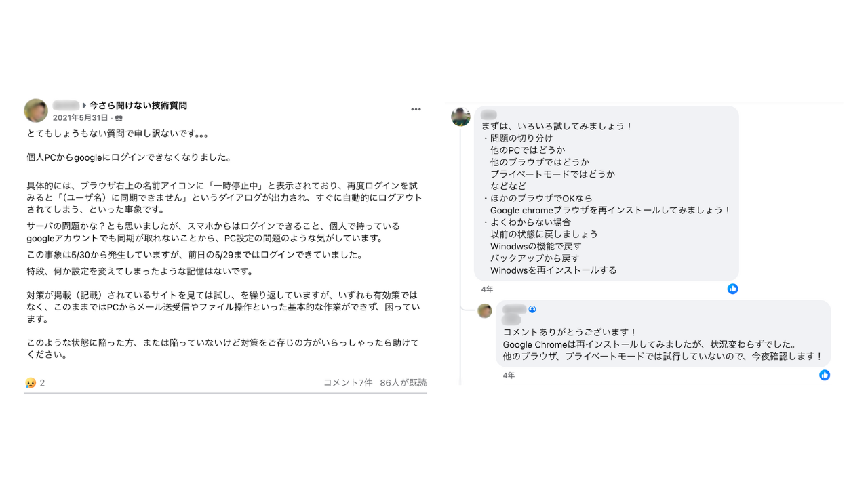868x488 pixels.
Task: Click the first commenter's blurred name
Action: (489, 115)
